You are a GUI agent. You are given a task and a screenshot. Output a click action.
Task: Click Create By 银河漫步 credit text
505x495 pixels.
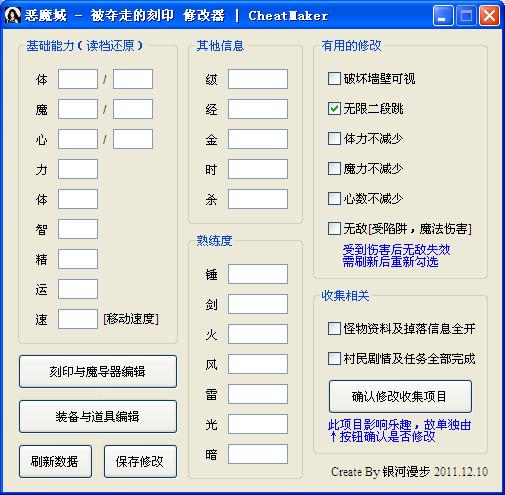click(x=409, y=472)
